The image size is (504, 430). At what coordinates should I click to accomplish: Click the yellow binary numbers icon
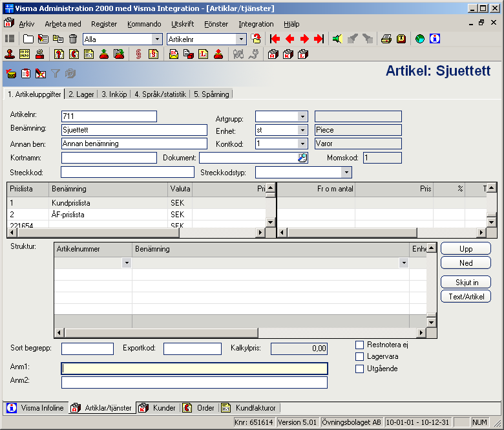coord(25,54)
